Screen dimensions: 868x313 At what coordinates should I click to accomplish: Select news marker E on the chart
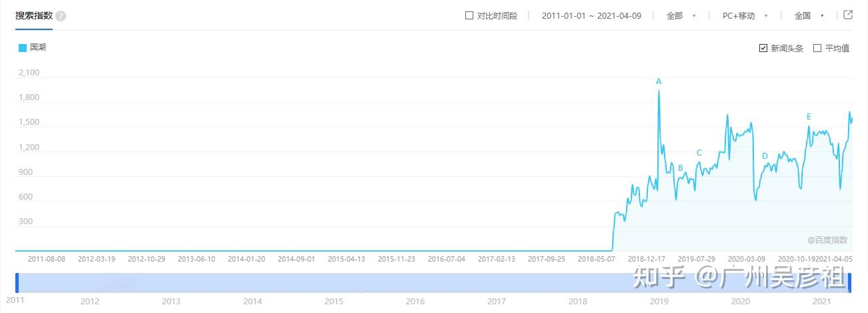point(809,117)
